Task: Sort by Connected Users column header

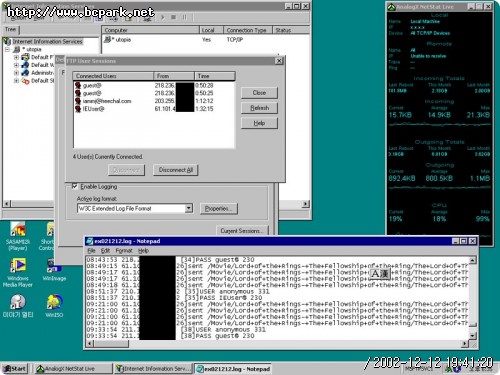Action: pos(113,76)
